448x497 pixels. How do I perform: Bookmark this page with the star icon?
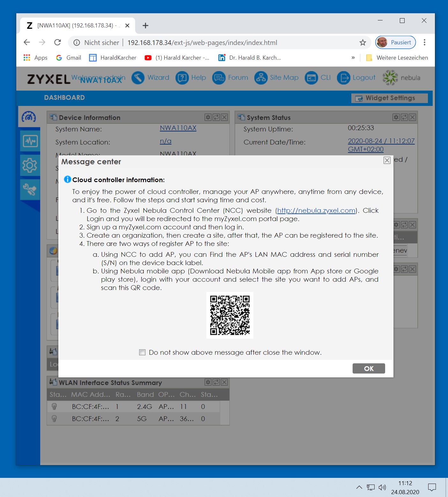363,42
